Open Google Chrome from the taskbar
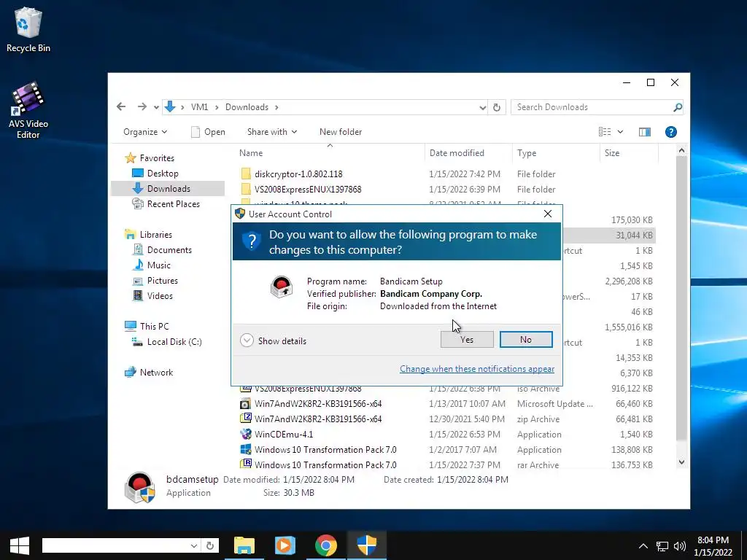The height and width of the screenshot is (560, 747). tap(326, 545)
